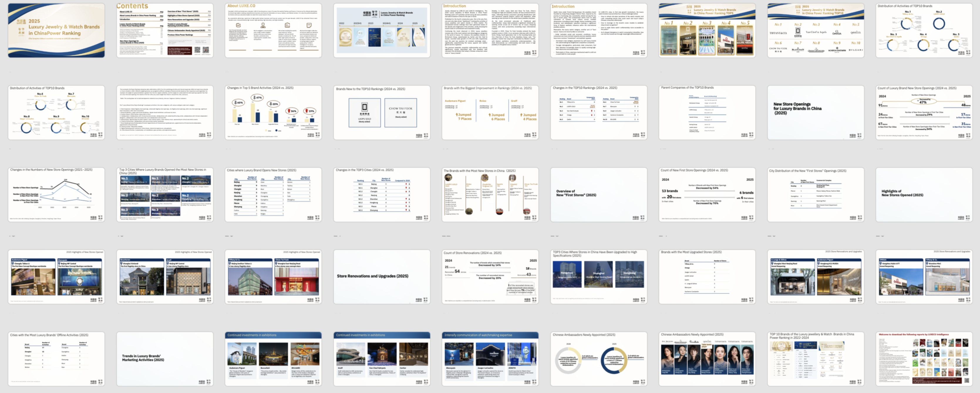Open the Ranking TOP10 brand logos slide
This screenshot has width=980, height=393.
(x=816, y=31)
